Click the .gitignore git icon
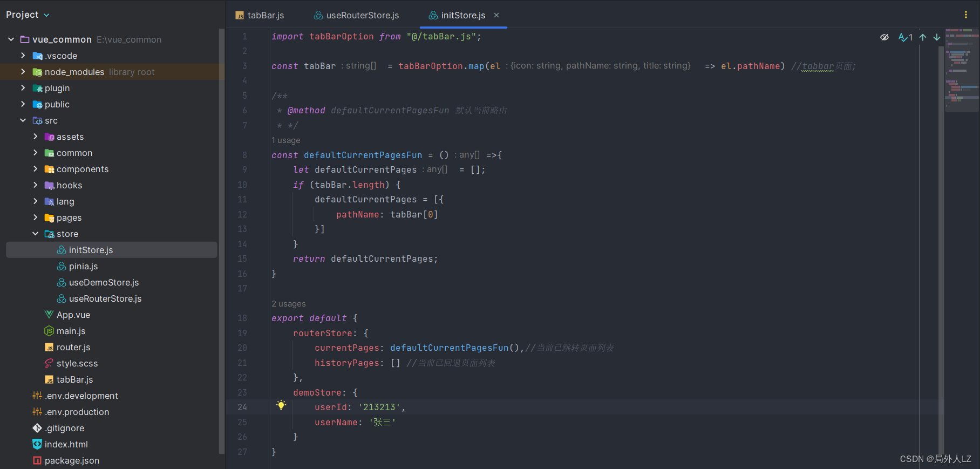The width and height of the screenshot is (980, 469). 37,428
